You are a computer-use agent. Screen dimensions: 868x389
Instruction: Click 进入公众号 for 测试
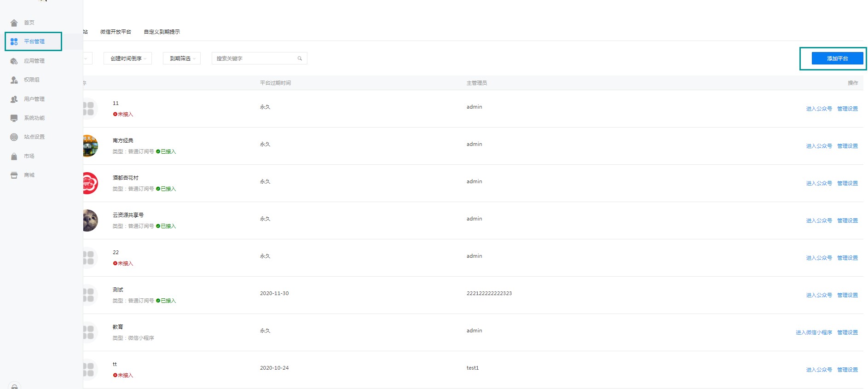coord(819,295)
